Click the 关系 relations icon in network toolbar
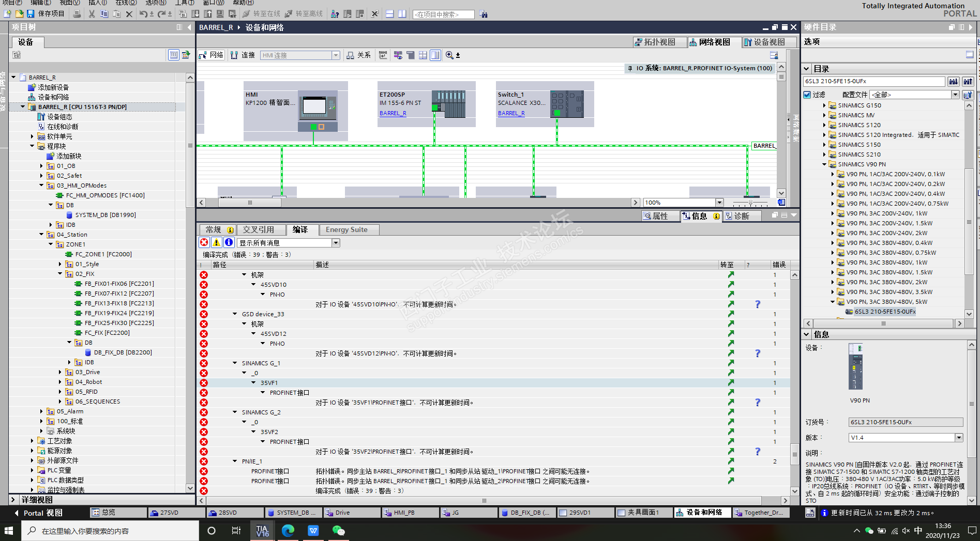The width and height of the screenshot is (980, 541). [x=358, y=55]
